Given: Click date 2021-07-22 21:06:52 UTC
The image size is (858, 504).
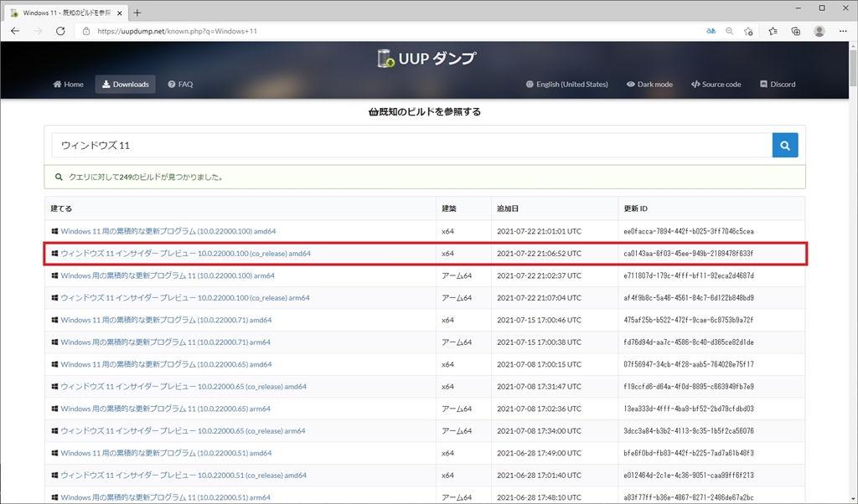Looking at the screenshot, I should coord(539,254).
